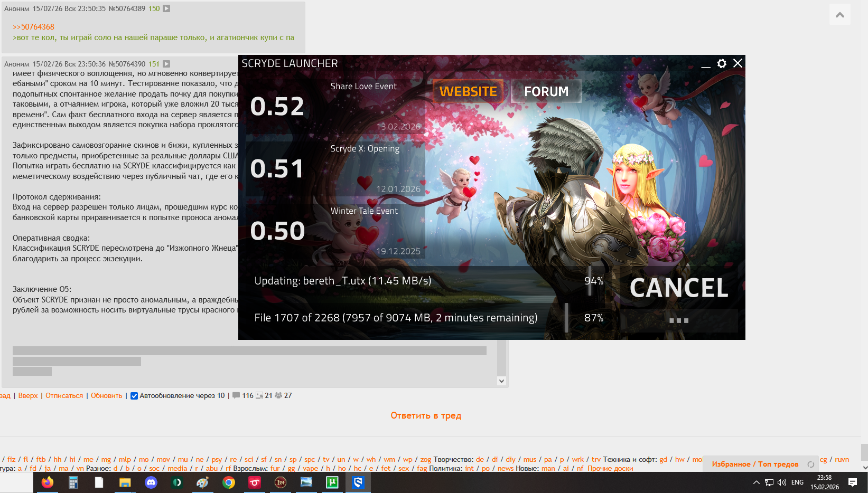Click the scroll-to-top arrow button

pos(840,15)
